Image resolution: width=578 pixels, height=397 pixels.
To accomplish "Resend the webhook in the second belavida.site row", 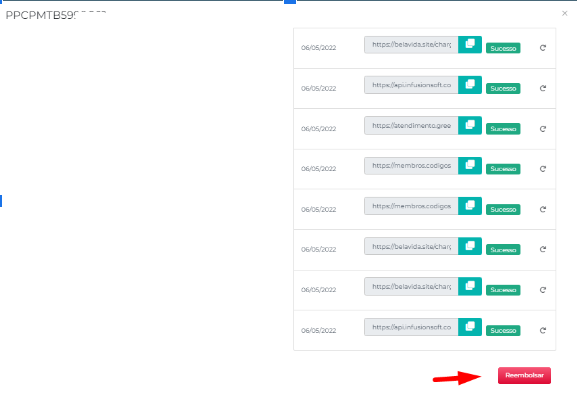I will [x=543, y=250].
